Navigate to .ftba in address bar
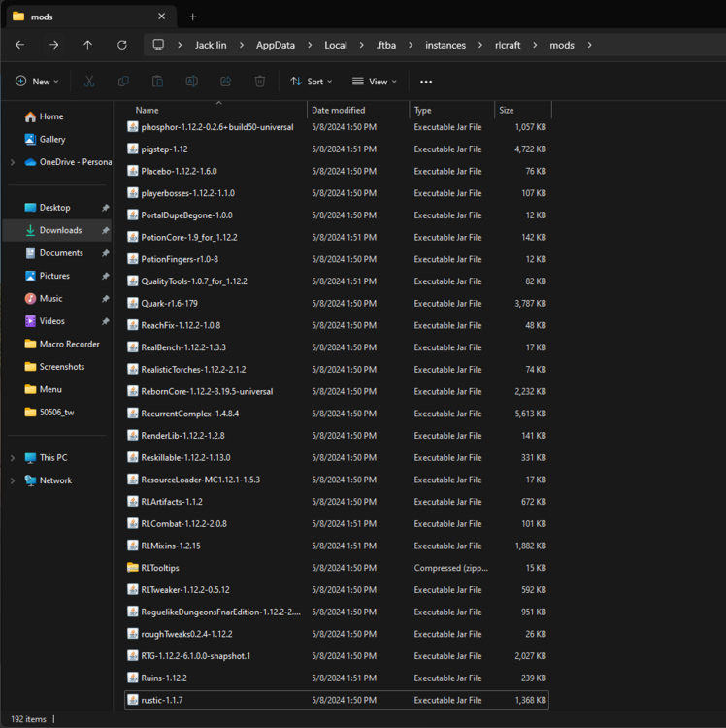This screenshot has width=726, height=728. point(385,45)
